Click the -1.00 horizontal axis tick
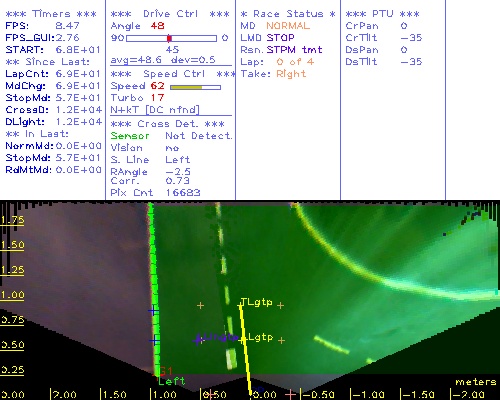 pyautogui.click(x=367, y=395)
